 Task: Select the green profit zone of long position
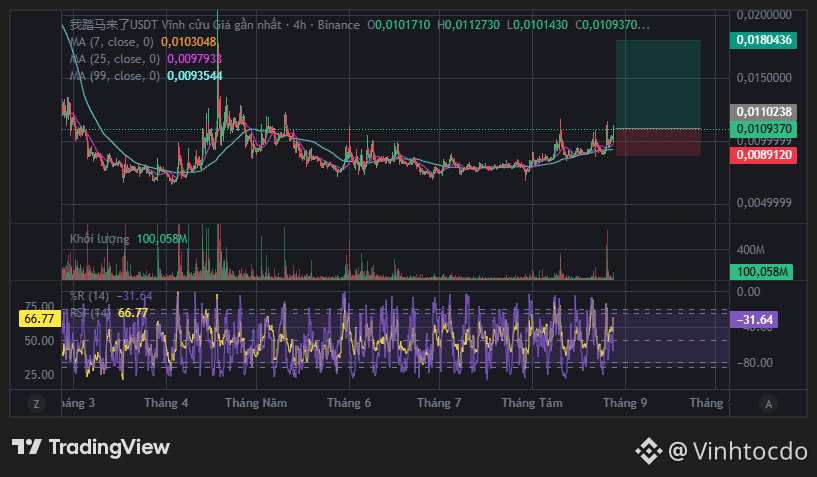[658, 84]
